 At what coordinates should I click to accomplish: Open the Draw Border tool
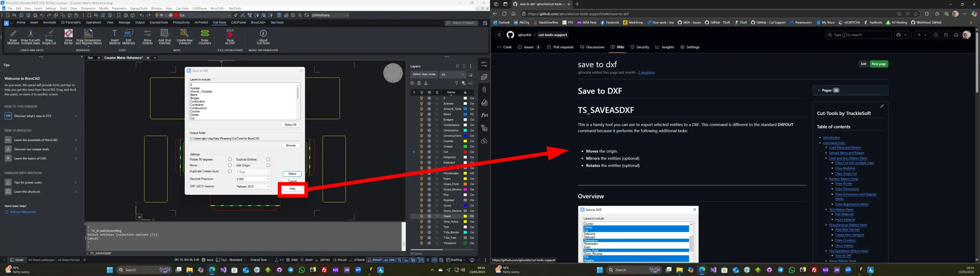69,37
